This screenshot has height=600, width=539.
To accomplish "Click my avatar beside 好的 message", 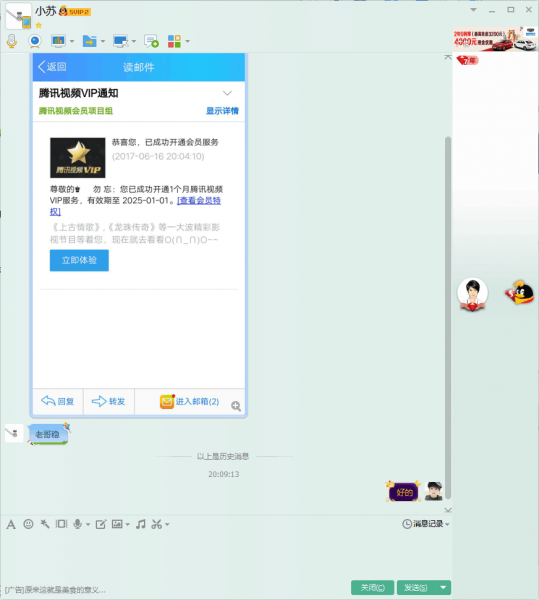I will tap(434, 491).
